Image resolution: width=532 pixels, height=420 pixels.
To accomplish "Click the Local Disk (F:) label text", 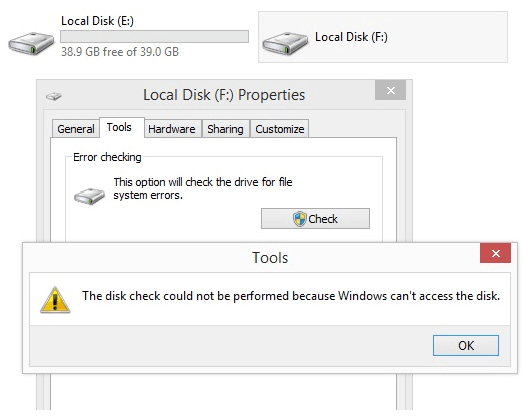I will click(351, 37).
